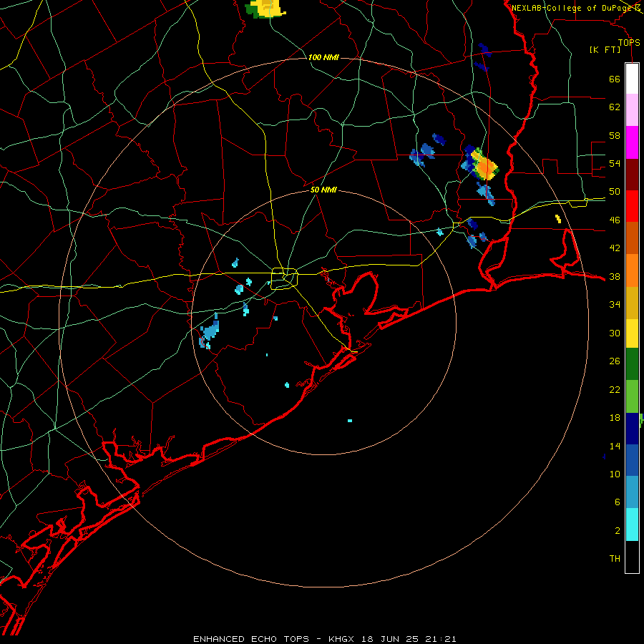Click the dark green legend swatch
Viewport: 644px width, 644px height.
pos(632,364)
